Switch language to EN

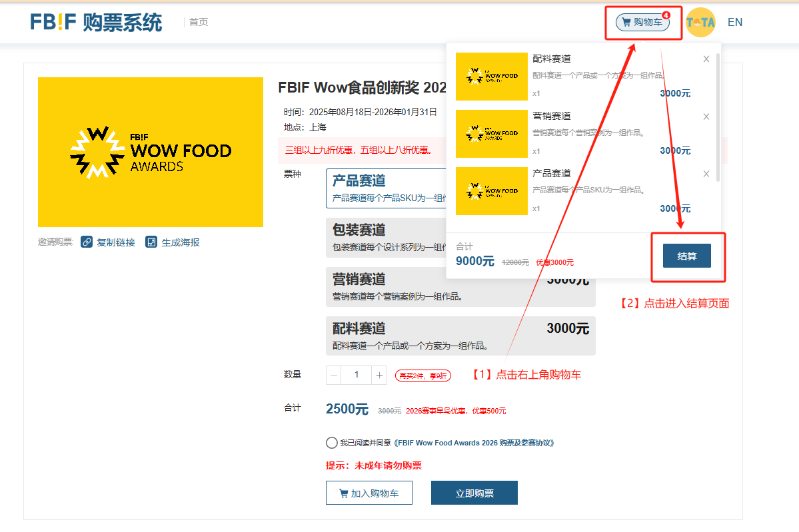coord(735,23)
